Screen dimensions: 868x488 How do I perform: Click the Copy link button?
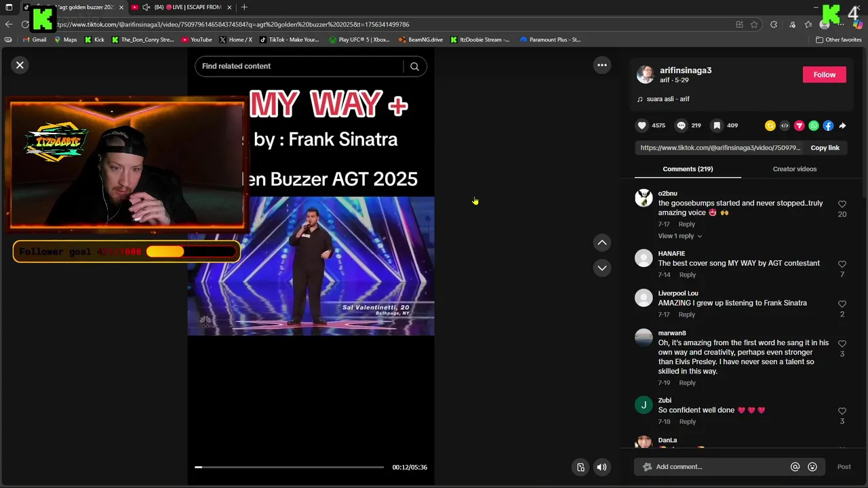825,148
